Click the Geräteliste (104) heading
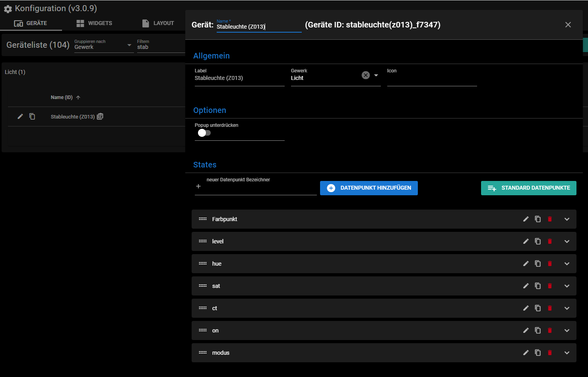The height and width of the screenshot is (377, 588). pos(38,45)
